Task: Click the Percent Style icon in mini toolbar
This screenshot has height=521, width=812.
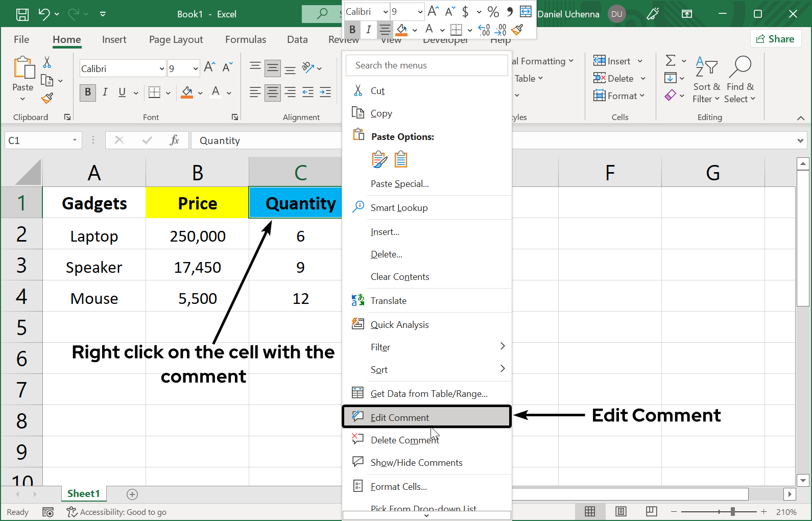Action: (x=493, y=12)
